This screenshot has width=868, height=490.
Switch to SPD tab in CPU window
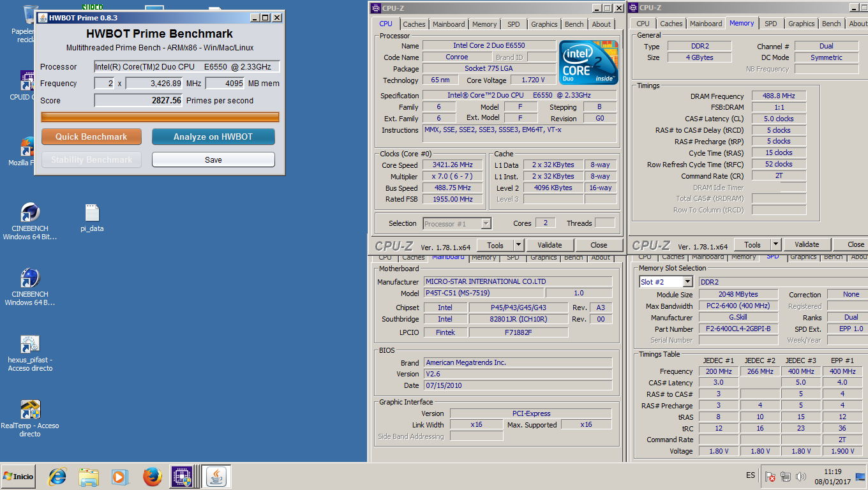point(514,24)
